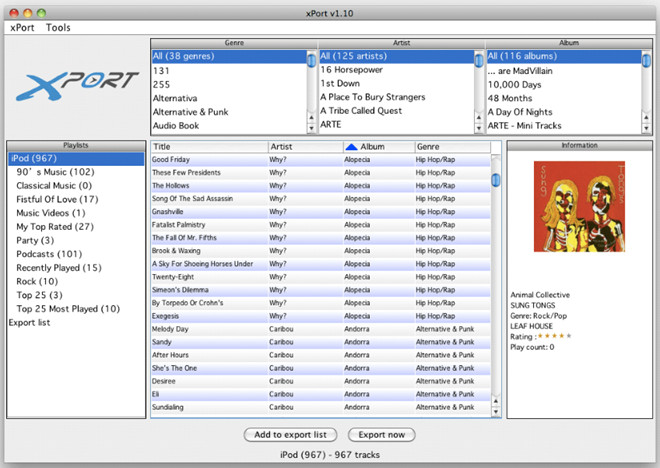The height and width of the screenshot is (468, 660).
Task: Sort tracks by the Title column header
Action: coord(209,147)
